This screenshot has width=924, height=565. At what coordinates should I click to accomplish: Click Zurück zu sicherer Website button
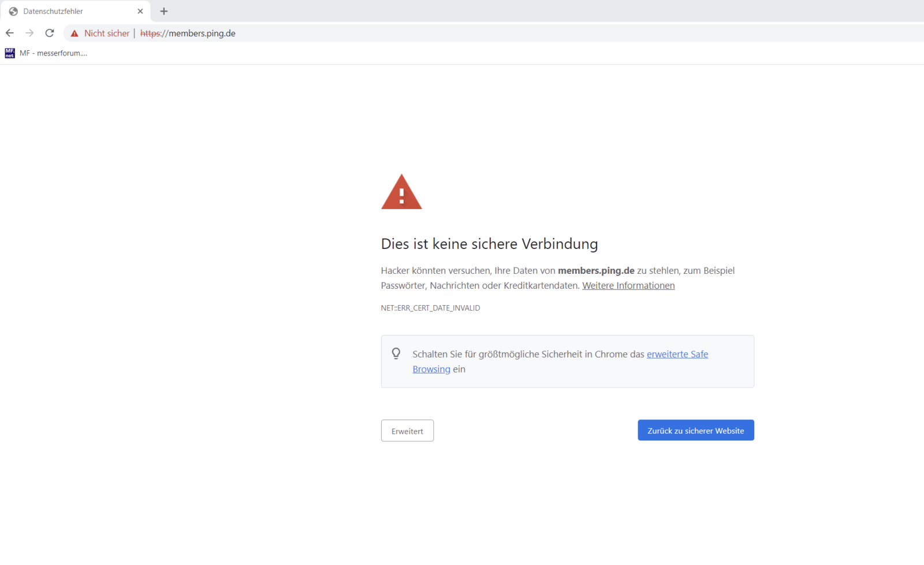click(696, 430)
